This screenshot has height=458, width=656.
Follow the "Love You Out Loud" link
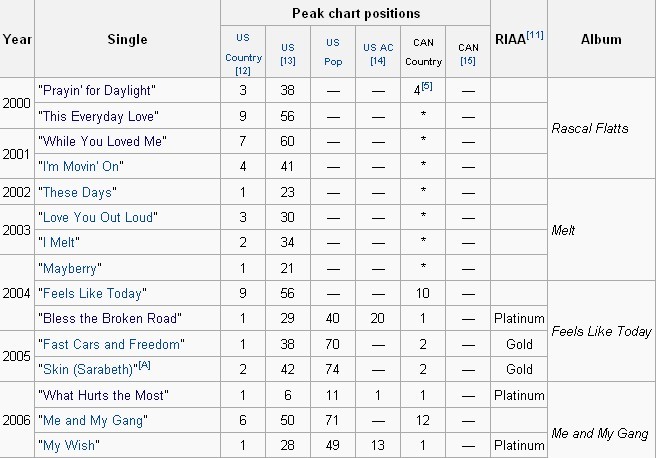98,217
